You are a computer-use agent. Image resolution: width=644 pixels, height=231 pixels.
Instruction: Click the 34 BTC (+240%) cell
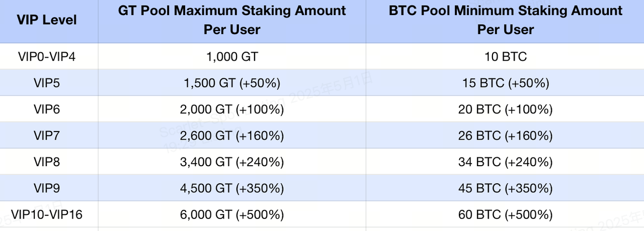(x=506, y=162)
